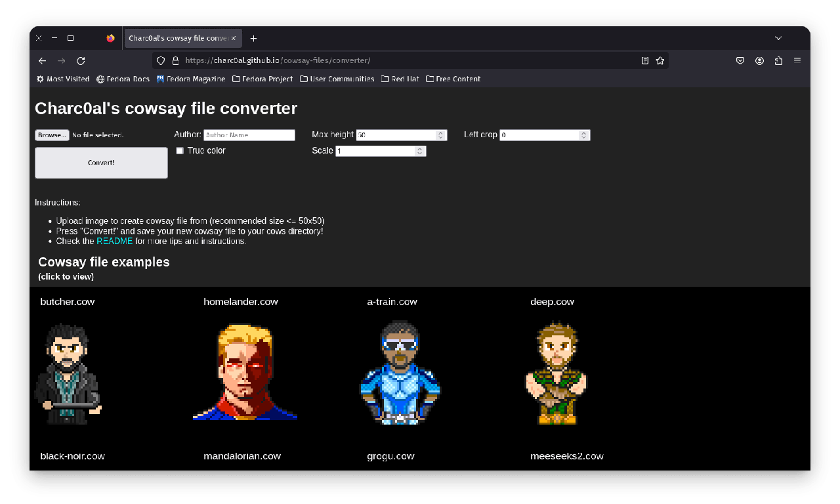
Task: Enable the True color checkbox
Action: (x=180, y=151)
